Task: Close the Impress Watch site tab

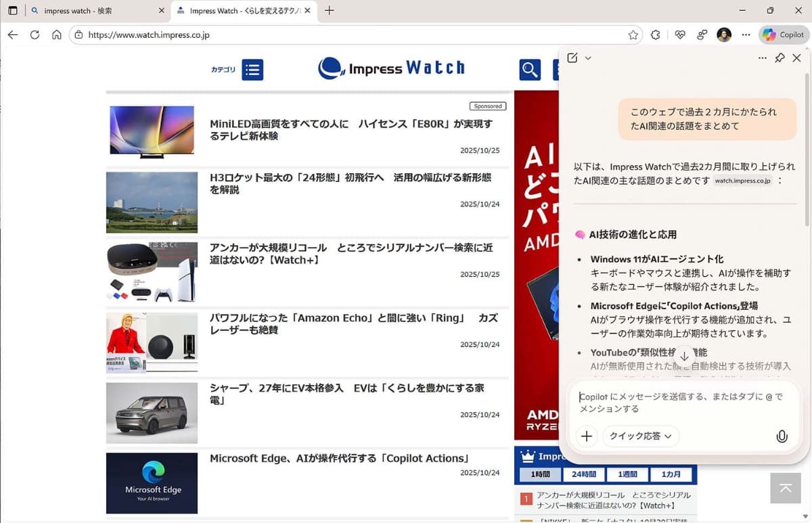Action: [x=308, y=11]
